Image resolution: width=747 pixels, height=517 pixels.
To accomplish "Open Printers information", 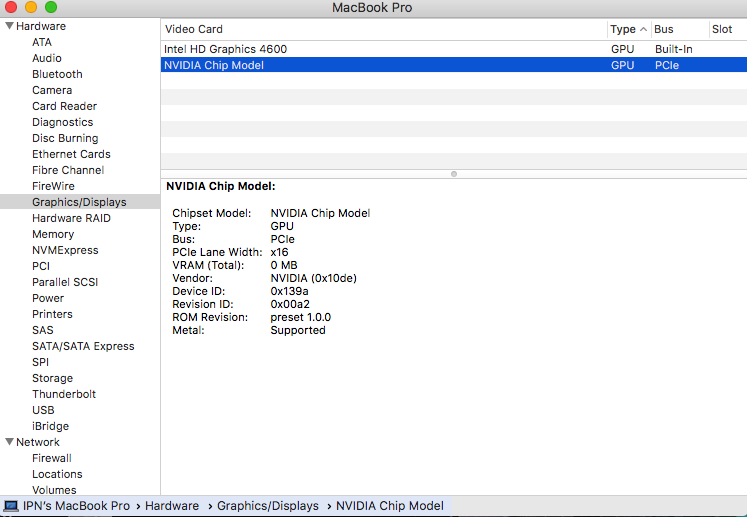I will 52,314.
